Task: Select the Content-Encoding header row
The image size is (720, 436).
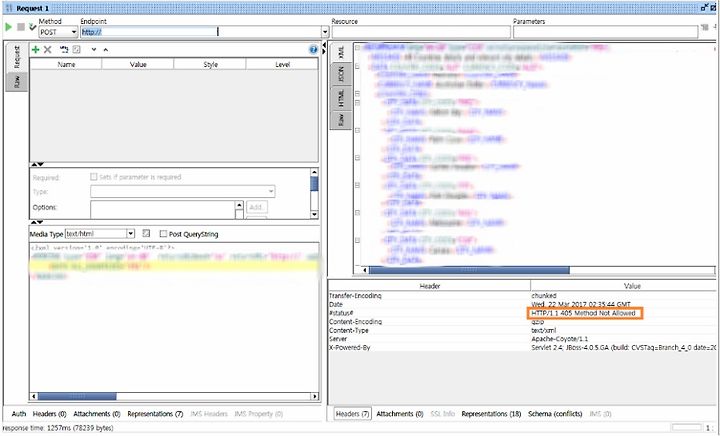Action: pos(522,322)
